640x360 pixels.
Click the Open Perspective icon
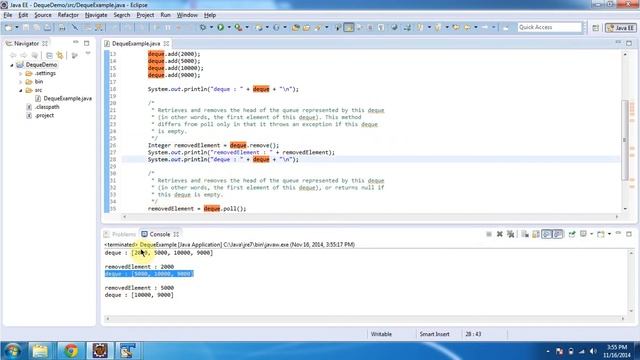point(596,28)
